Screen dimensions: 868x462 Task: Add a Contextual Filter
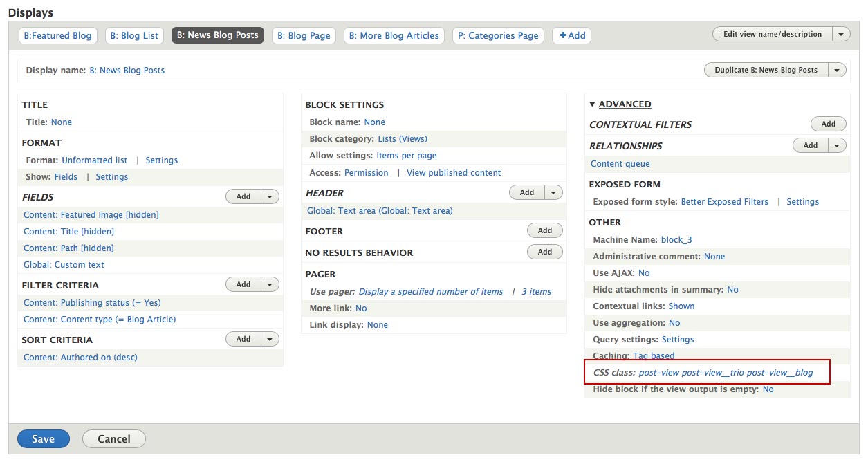coord(828,124)
